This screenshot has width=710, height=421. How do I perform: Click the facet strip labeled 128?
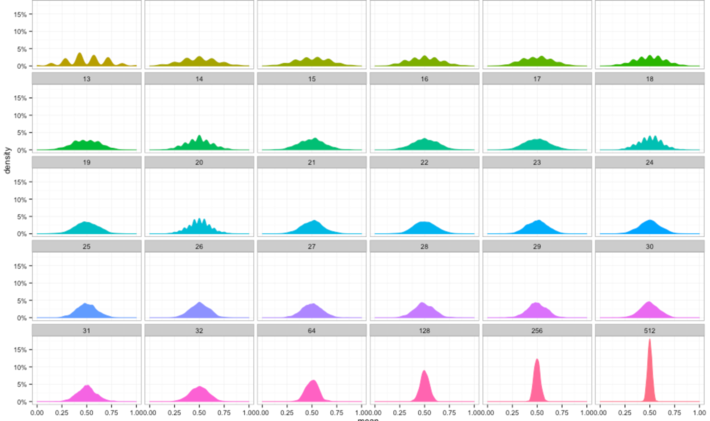(424, 330)
